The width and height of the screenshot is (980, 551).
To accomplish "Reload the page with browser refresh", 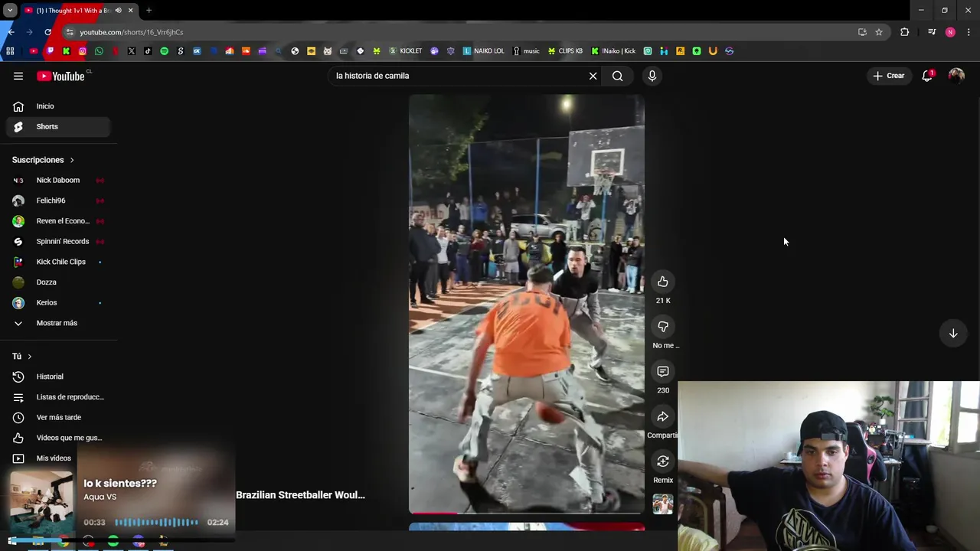I will tap(47, 32).
